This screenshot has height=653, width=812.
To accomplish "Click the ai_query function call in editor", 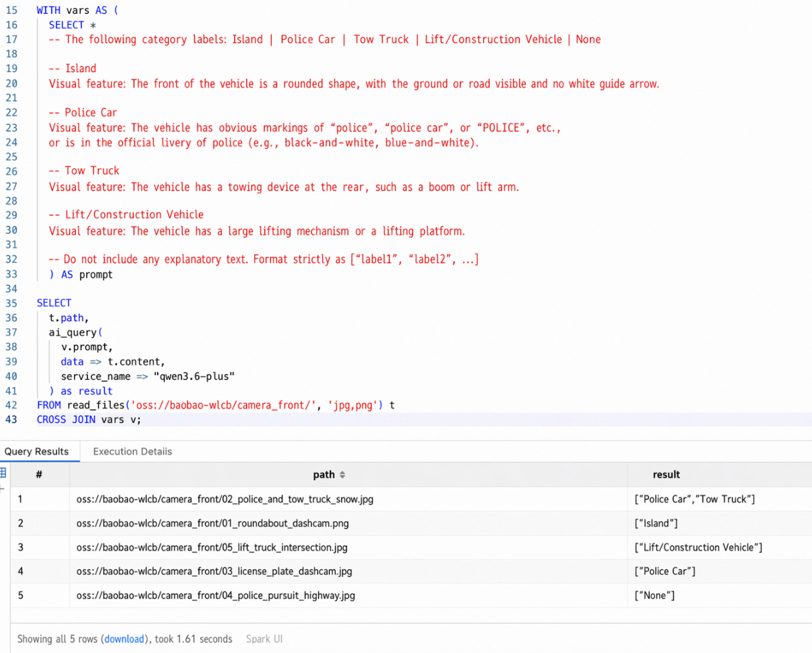I will pyautogui.click(x=73, y=332).
